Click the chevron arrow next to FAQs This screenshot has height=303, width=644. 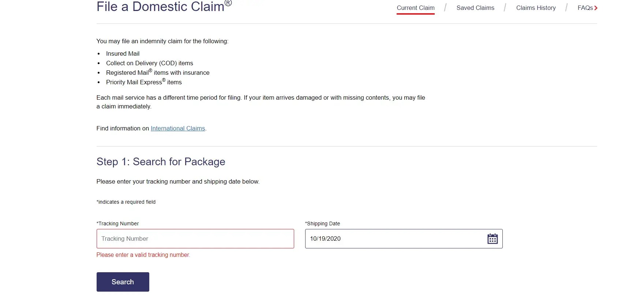(596, 8)
